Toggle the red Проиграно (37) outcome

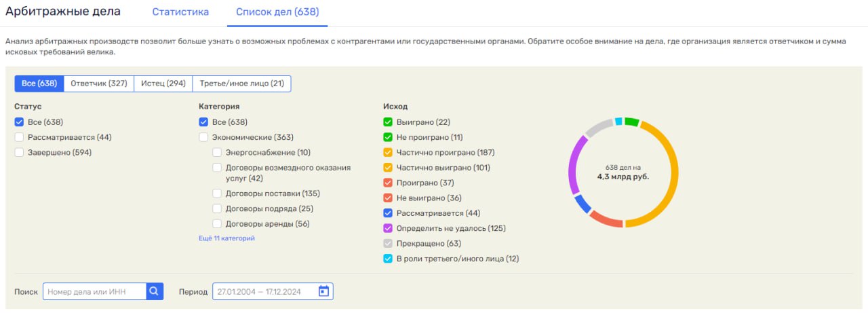point(388,183)
